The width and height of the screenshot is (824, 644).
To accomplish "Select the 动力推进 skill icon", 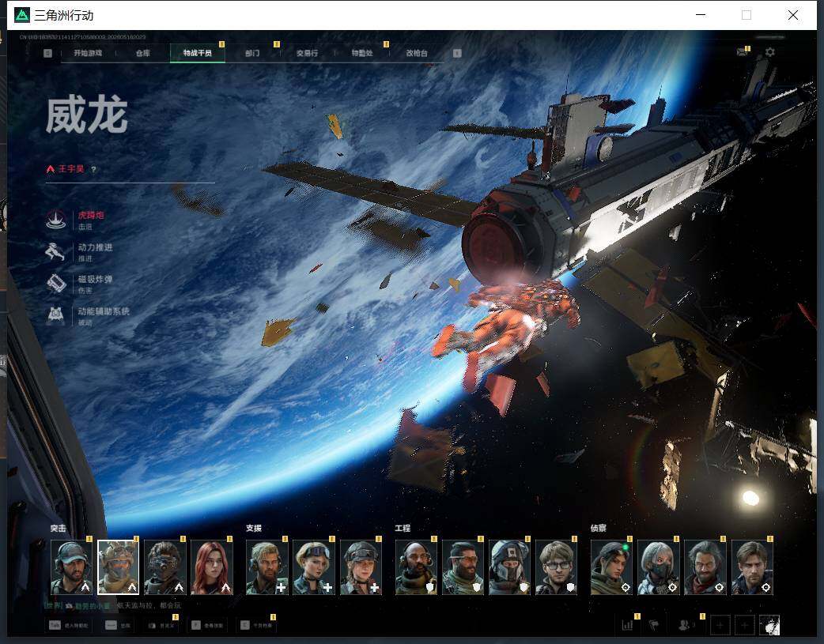I will (x=55, y=251).
